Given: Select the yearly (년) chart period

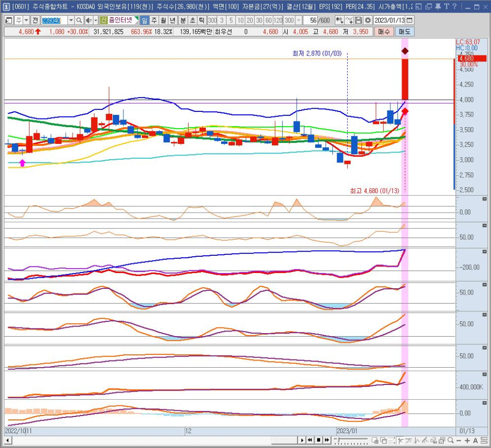Looking at the screenshot, I should tap(173, 20).
